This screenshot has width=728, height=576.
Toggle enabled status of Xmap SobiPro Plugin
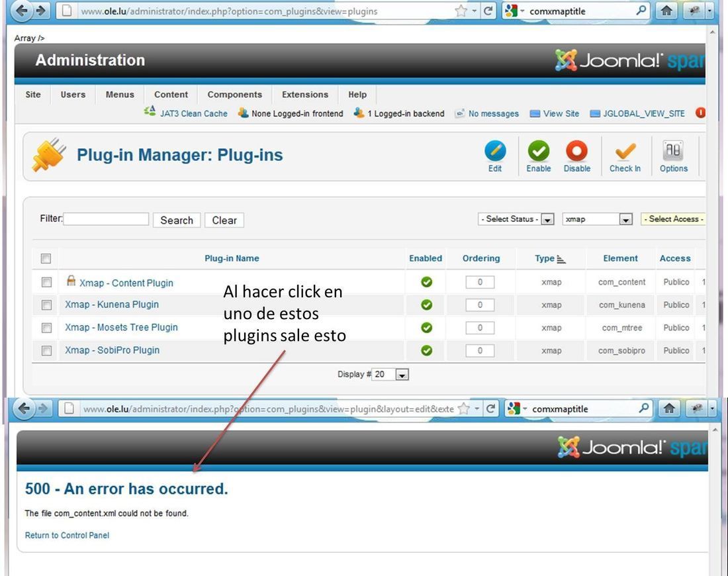pyautogui.click(x=426, y=350)
